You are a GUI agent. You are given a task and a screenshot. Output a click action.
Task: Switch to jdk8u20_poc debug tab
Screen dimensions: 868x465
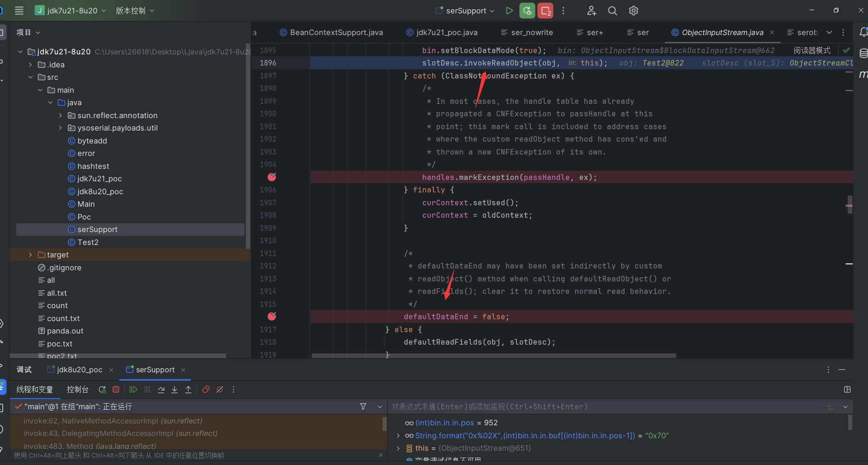pyautogui.click(x=75, y=370)
